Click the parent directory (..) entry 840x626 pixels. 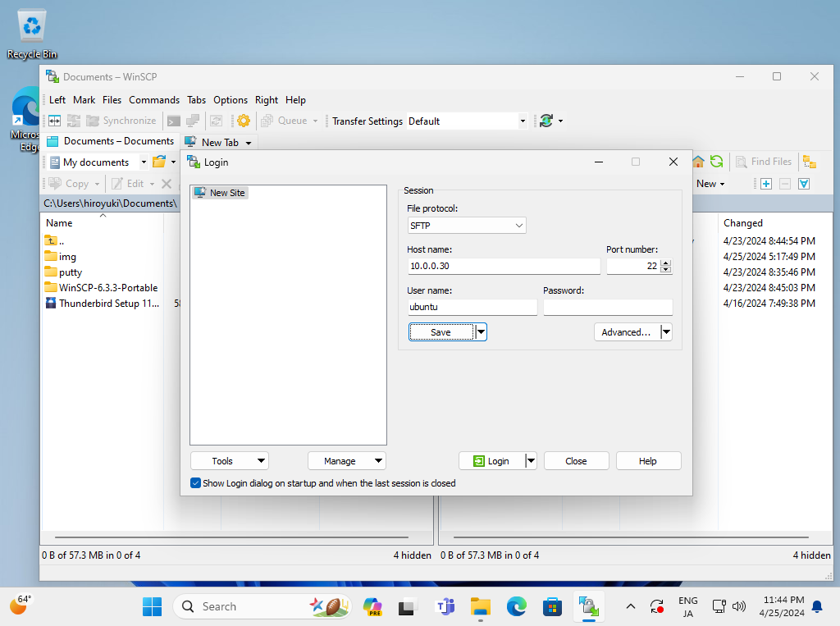coord(54,241)
